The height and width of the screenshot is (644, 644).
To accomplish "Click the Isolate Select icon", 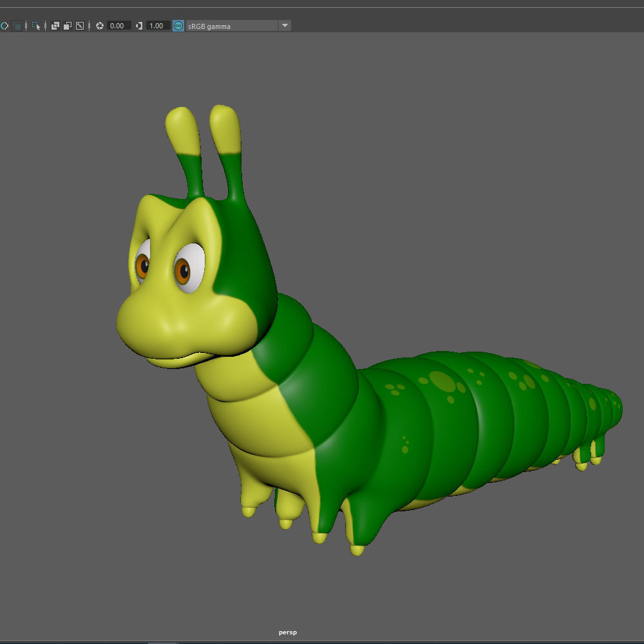I will pos(36,26).
